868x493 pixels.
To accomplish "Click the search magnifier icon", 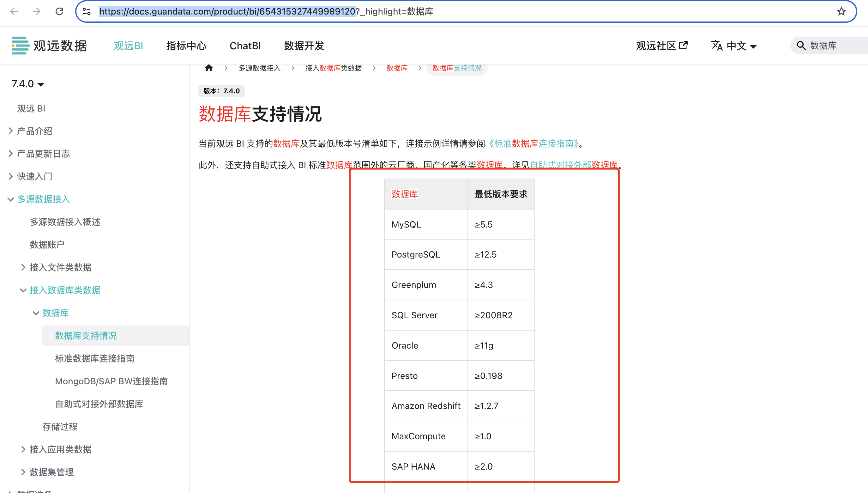I will click(x=801, y=45).
